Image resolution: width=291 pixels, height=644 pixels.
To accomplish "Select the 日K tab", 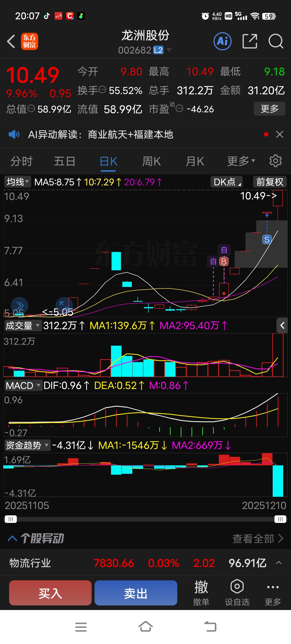I will (108, 161).
